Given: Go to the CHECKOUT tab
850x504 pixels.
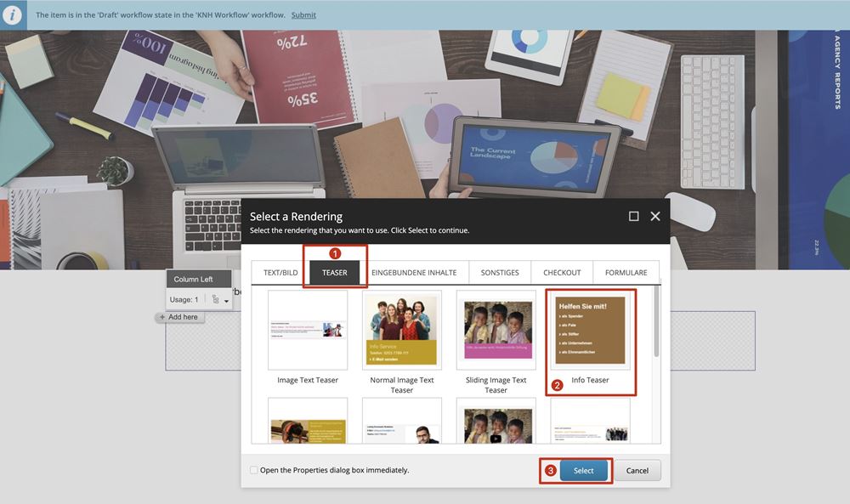Looking at the screenshot, I should 562,273.
